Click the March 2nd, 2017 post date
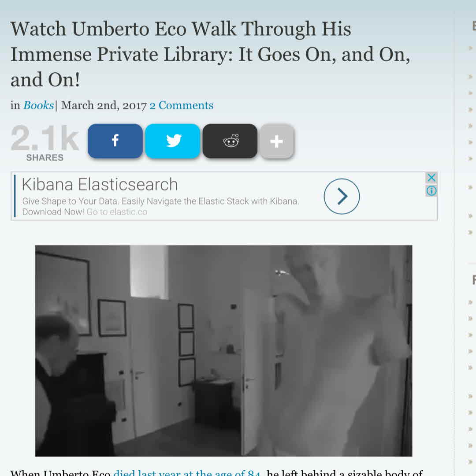This screenshot has height=476, width=476. [x=104, y=105]
